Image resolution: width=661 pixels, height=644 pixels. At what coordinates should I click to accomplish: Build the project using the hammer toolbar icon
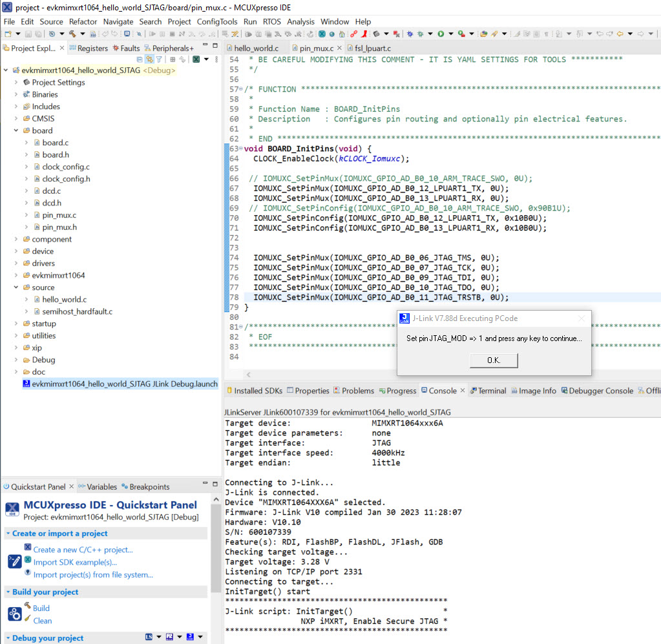coord(72,32)
